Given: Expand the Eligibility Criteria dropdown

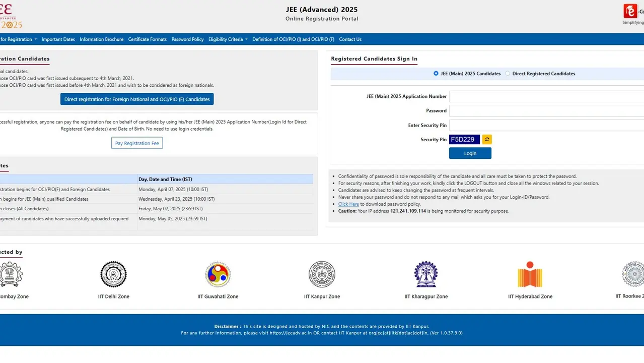Looking at the screenshot, I should (x=227, y=39).
